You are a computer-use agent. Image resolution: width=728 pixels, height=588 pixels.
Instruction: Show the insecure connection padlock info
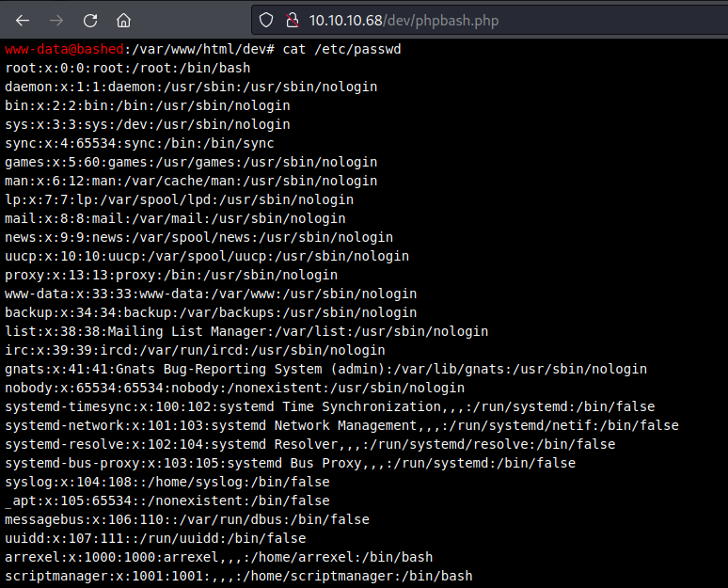click(291, 20)
